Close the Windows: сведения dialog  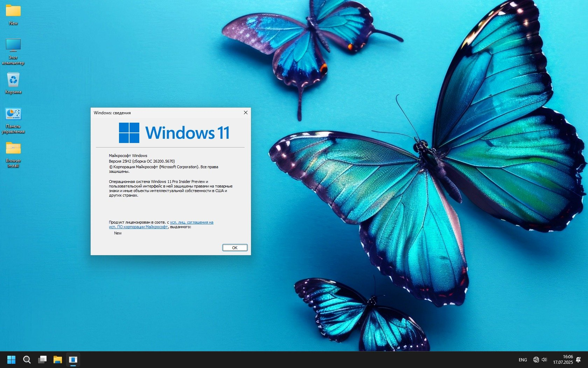246,113
